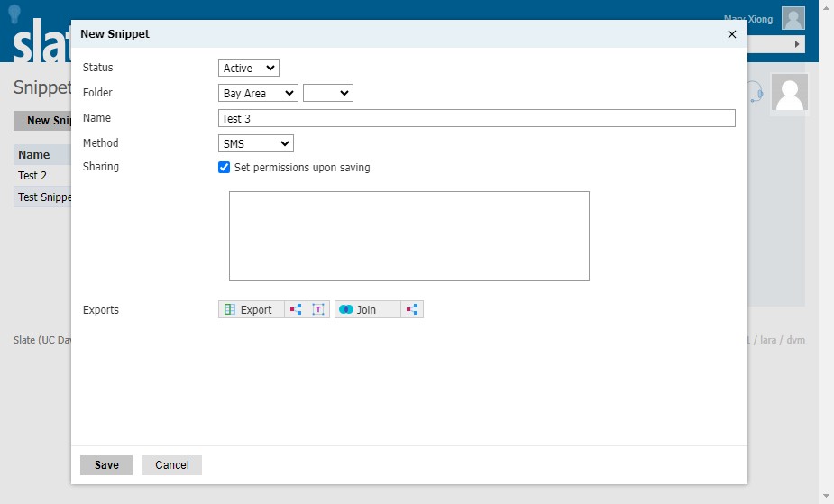Click the dvm link in footer
834x504 pixels.
click(x=796, y=340)
